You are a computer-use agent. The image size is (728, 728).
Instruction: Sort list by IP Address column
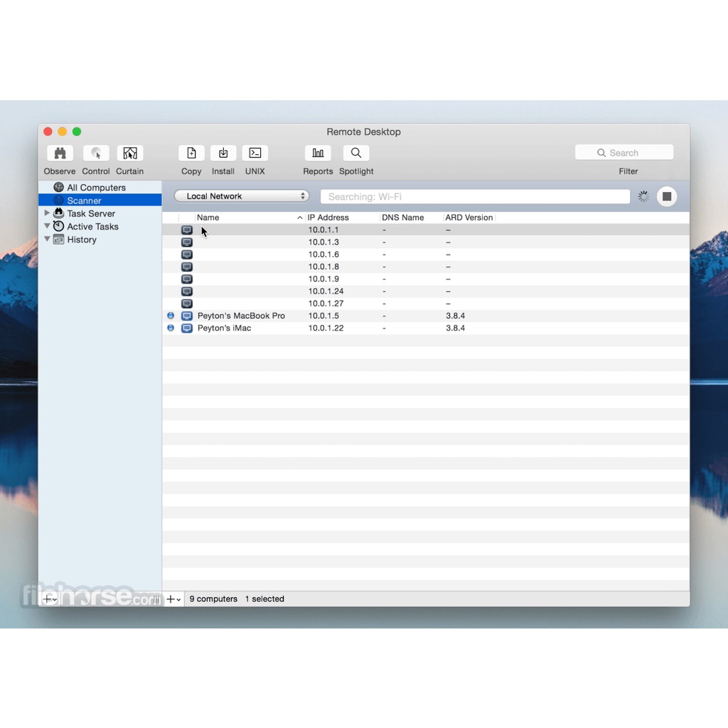328,218
